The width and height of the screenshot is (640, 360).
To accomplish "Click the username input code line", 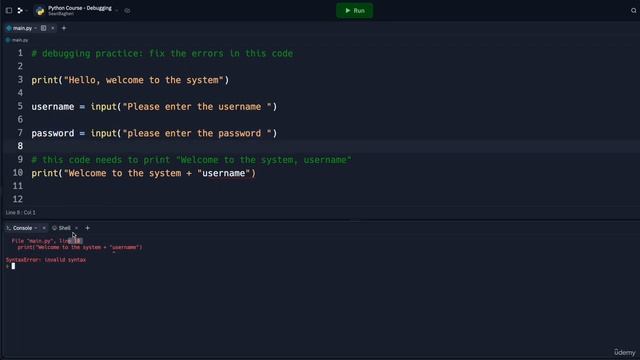I will pos(154,107).
